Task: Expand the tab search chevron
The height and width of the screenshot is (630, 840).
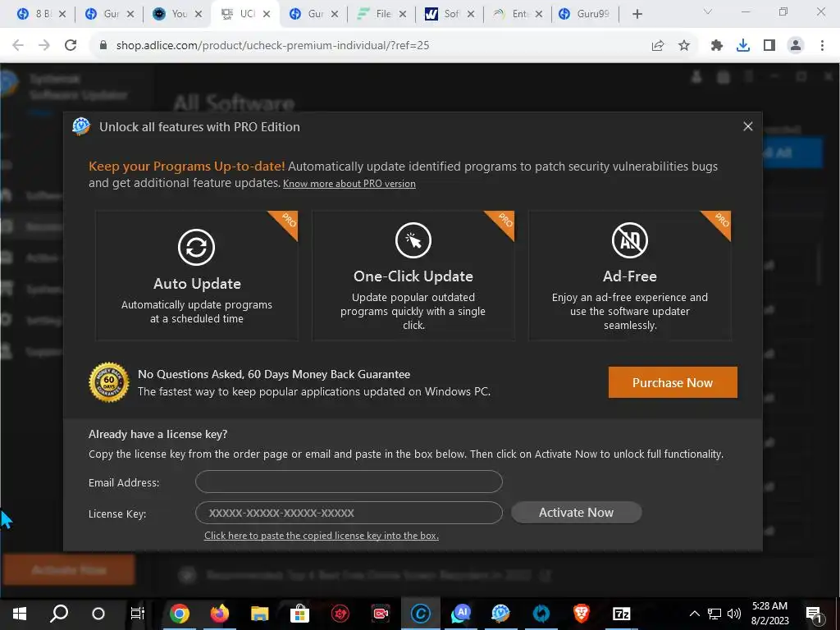Action: click(708, 11)
